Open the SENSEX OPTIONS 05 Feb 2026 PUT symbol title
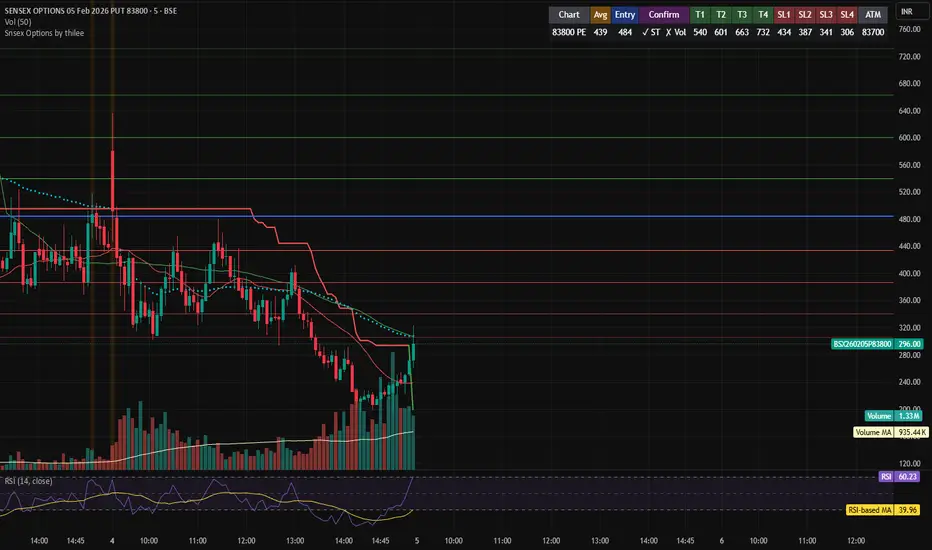932x550 pixels. 90,11
